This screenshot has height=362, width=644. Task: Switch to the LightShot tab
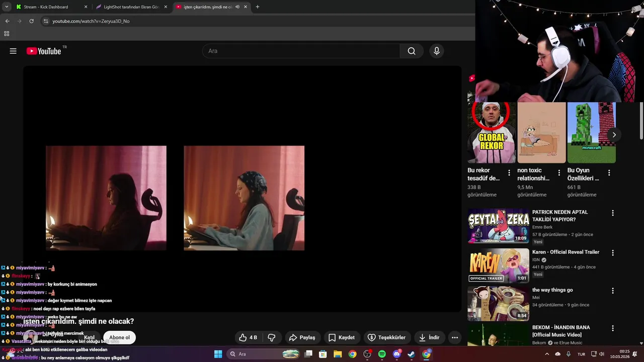131,7
